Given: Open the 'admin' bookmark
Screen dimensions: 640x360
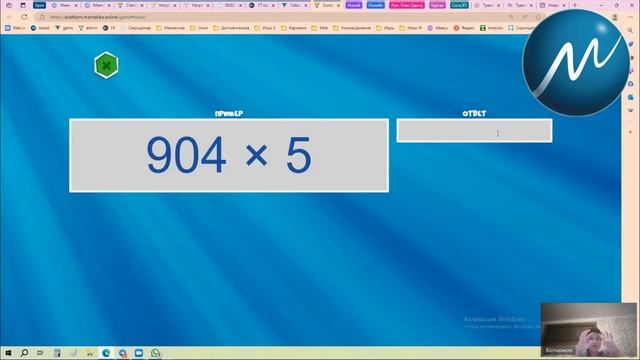Looking at the screenshot, I should click(x=88, y=28).
